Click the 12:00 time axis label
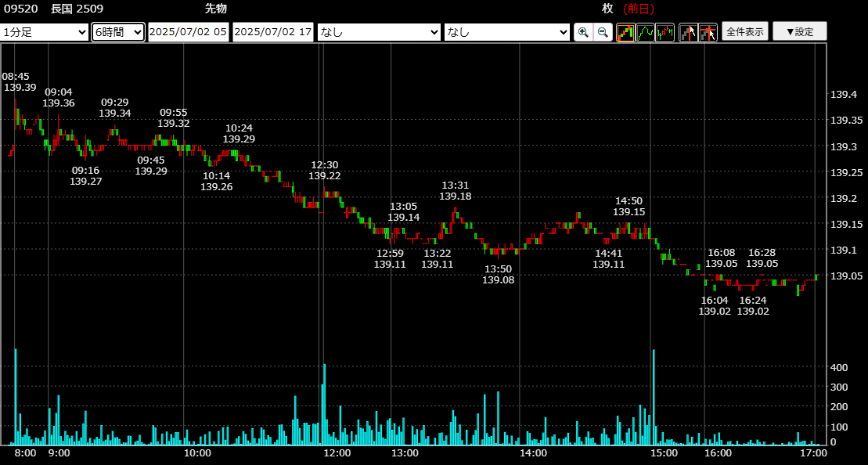The width and height of the screenshot is (868, 465). click(337, 452)
